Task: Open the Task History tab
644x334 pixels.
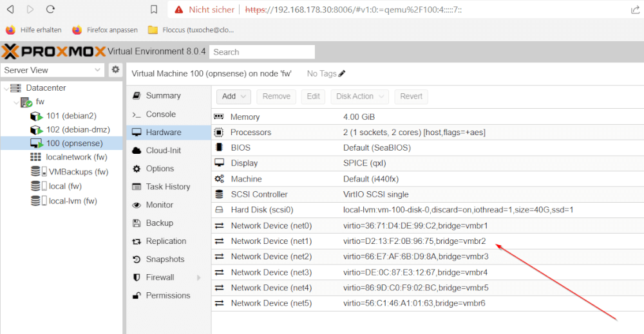Action: (x=168, y=187)
